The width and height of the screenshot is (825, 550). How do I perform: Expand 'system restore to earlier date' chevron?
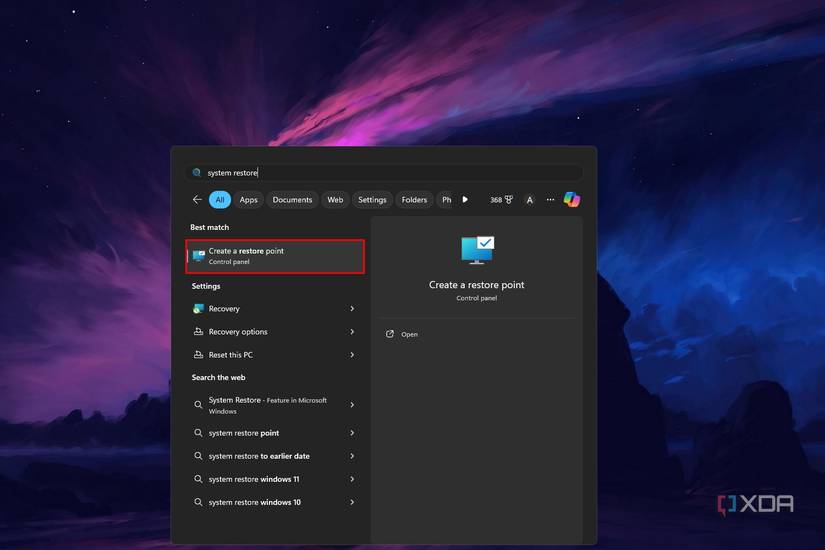point(352,456)
